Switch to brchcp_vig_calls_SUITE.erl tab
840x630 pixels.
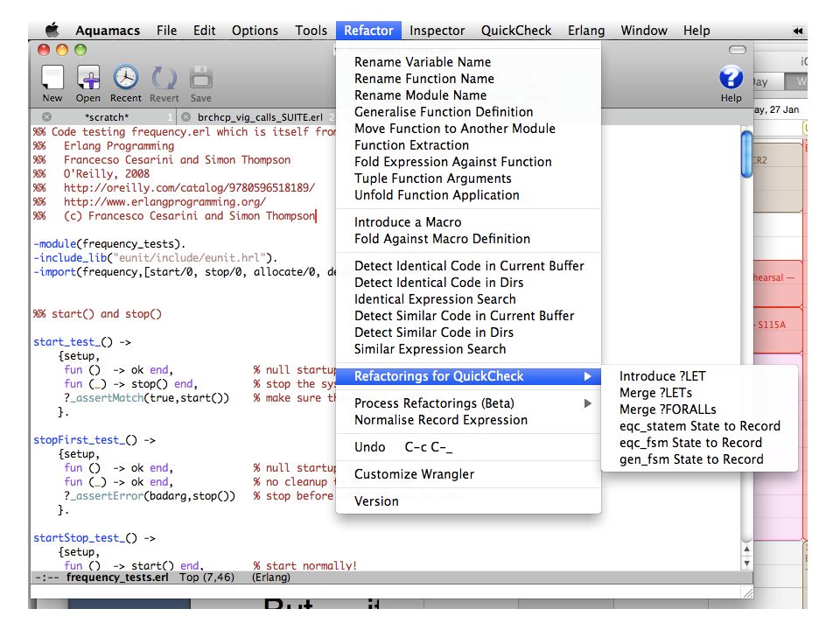click(260, 117)
